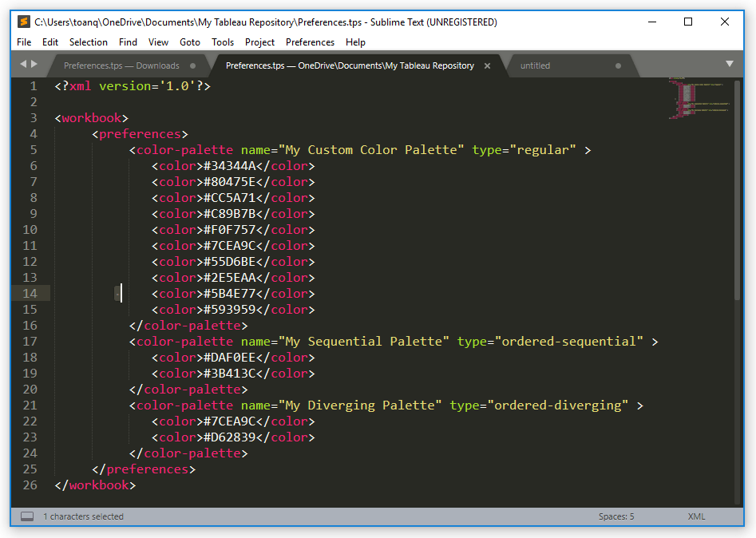Click "My Custom Color Palette" name string
This screenshot has width=756, height=538.
click(371, 150)
